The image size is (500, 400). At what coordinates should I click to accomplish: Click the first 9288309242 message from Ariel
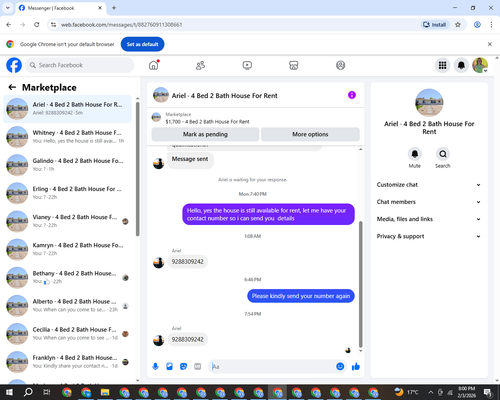click(187, 262)
